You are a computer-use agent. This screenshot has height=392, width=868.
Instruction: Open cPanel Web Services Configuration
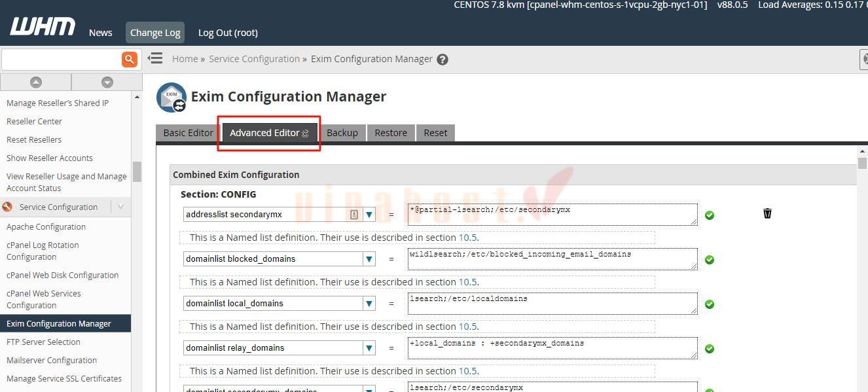(44, 299)
